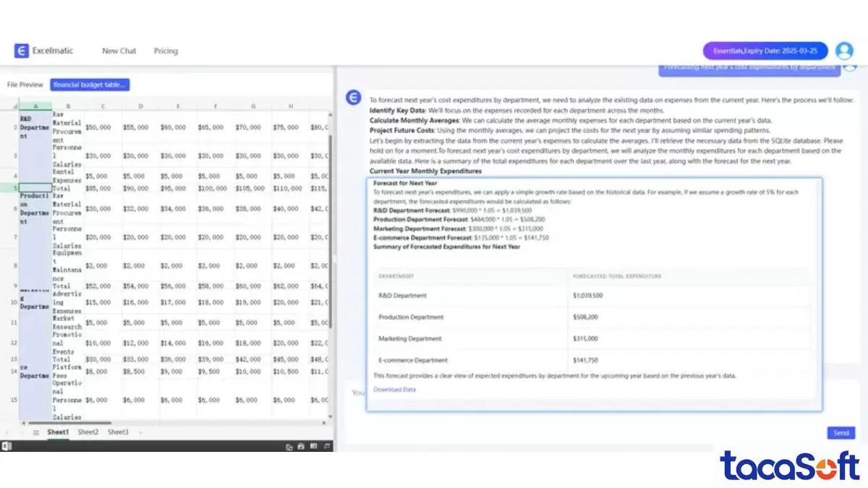
Task: Open the Pricing page
Action: point(166,51)
